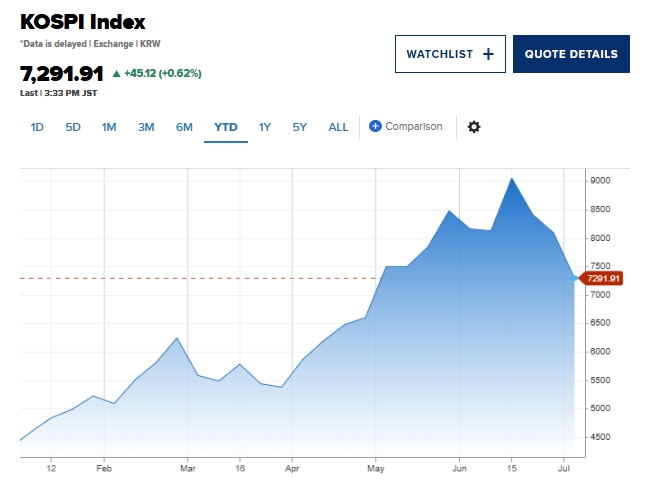
Task: Click the late-February chart peak
Action: click(177, 338)
